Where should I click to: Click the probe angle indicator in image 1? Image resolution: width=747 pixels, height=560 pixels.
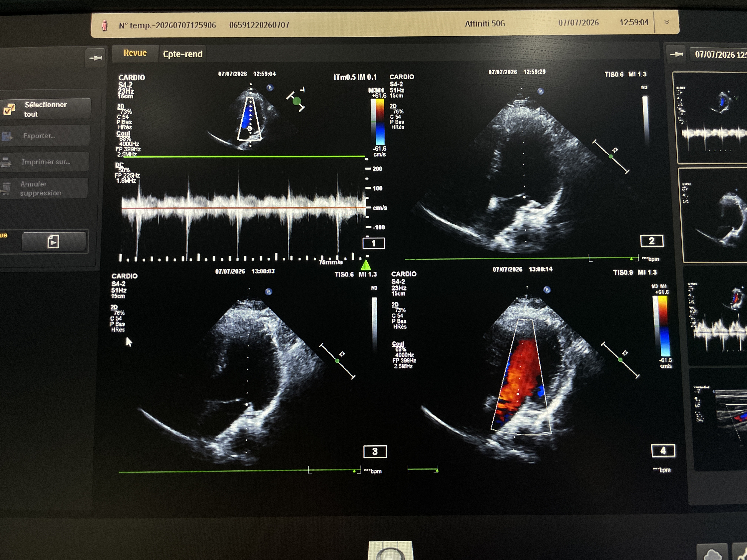tap(296, 100)
